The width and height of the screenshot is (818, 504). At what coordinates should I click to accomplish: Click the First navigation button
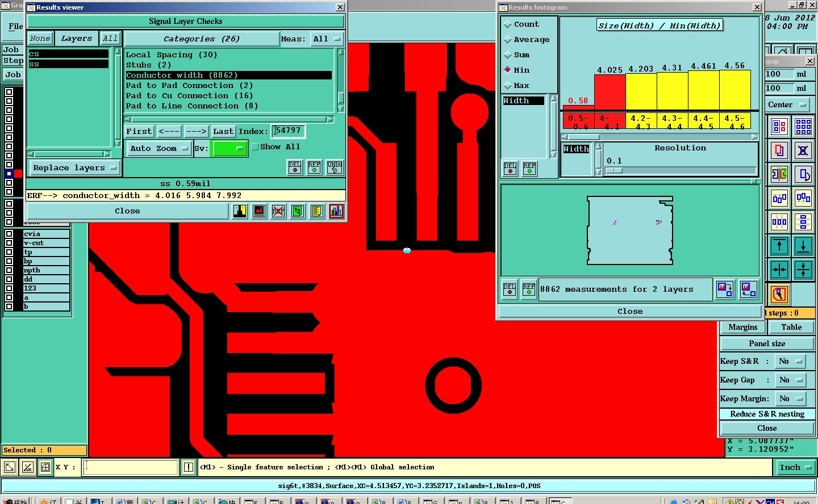click(139, 132)
